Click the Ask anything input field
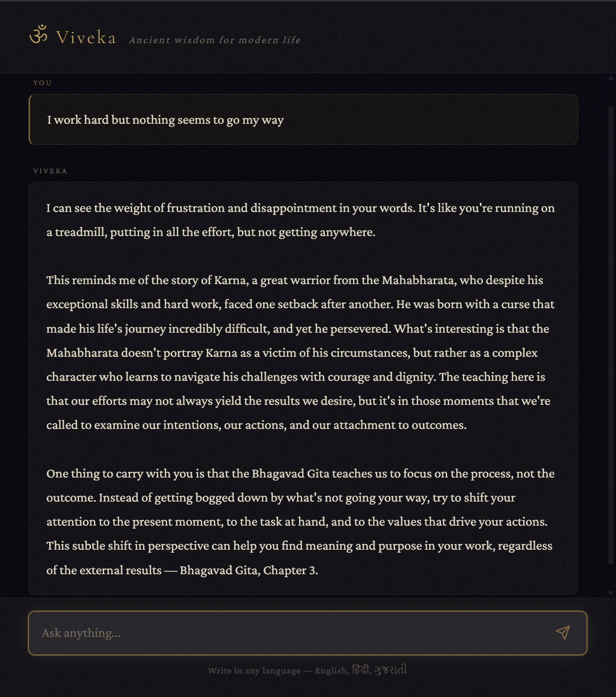Viewport: 616px width, 697px height. click(200, 633)
